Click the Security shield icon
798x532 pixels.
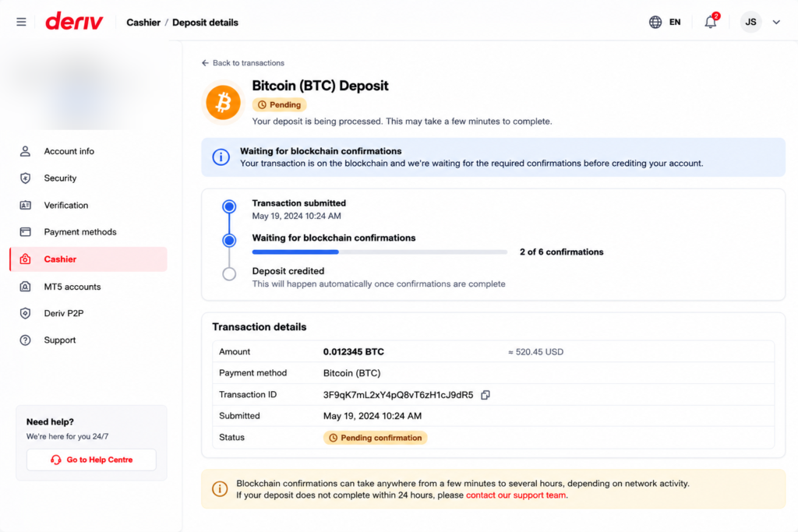(26, 178)
